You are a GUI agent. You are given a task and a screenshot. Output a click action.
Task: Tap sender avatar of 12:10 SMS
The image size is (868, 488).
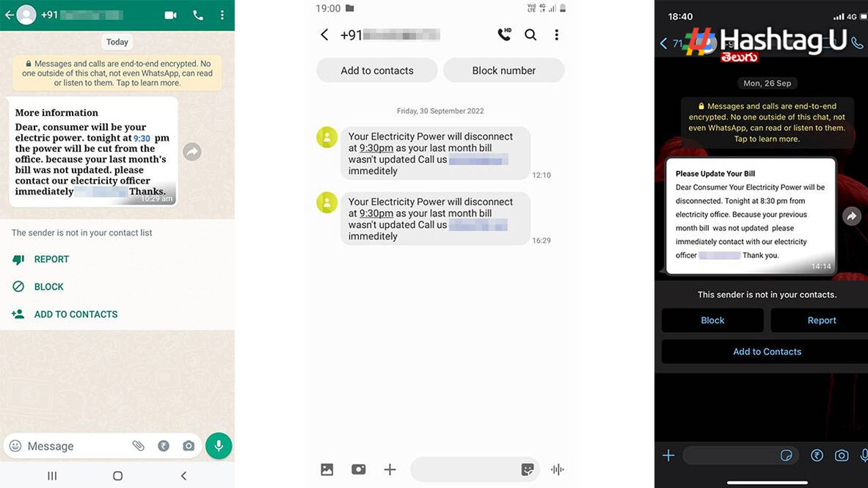click(327, 137)
